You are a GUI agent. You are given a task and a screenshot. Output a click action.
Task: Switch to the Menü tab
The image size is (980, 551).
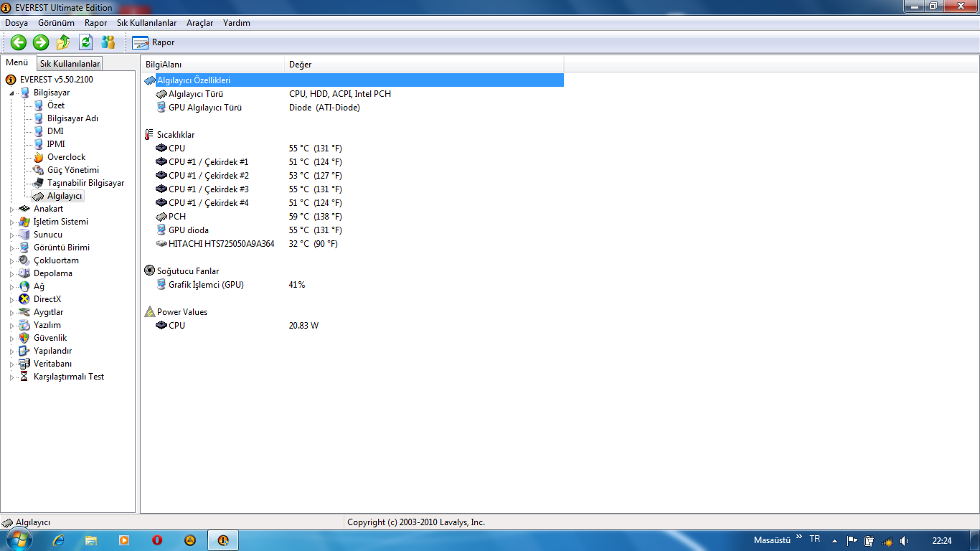tap(17, 62)
